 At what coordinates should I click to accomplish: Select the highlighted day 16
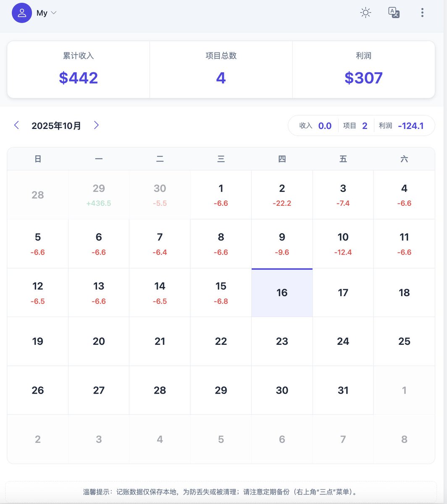coord(282,293)
